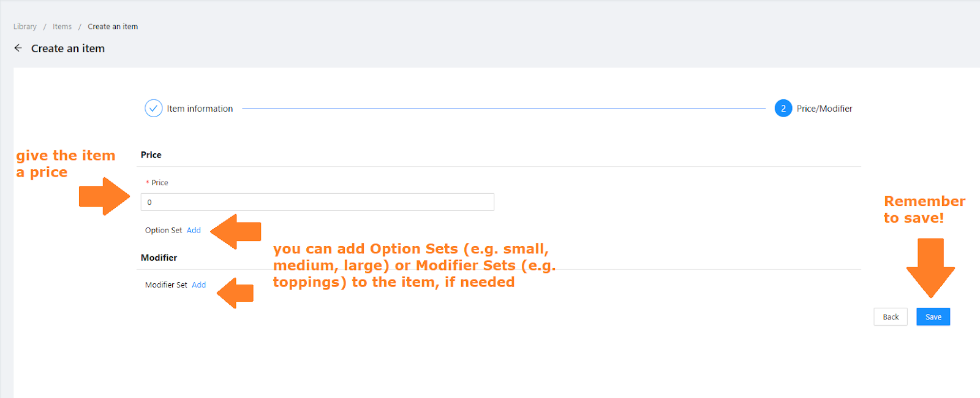
Task: Click the Back button
Action: [891, 316]
